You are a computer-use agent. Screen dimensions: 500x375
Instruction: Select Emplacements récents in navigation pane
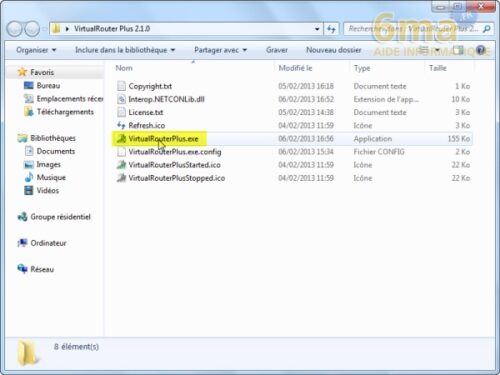(x=70, y=99)
